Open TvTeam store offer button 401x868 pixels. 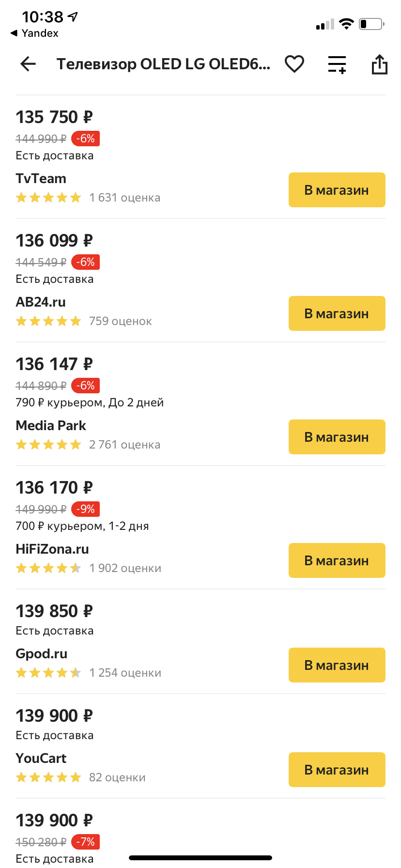click(337, 190)
